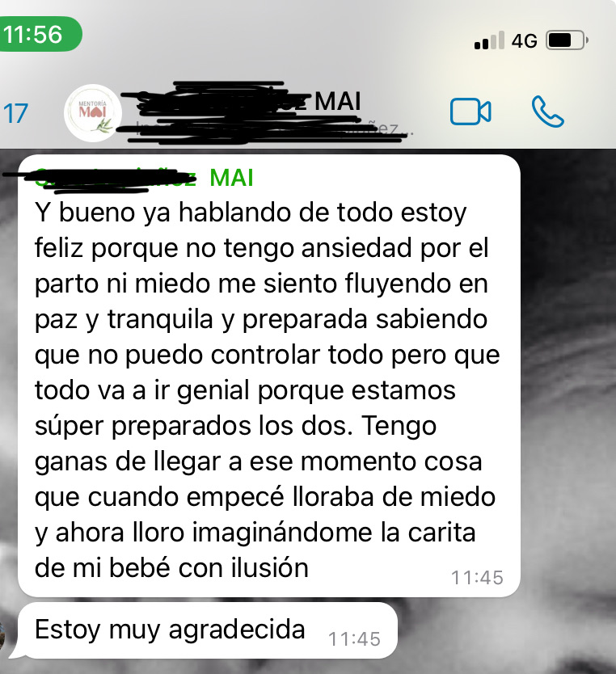Viewport: 616px width, 674px height.
Task: Start a voice call using the phone icon
Action: tap(547, 112)
